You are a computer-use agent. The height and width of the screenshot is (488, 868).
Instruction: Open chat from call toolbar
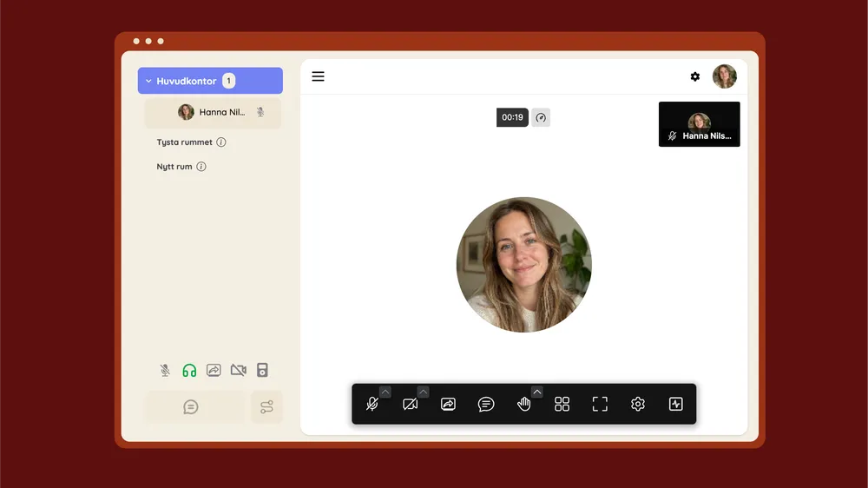click(x=486, y=404)
